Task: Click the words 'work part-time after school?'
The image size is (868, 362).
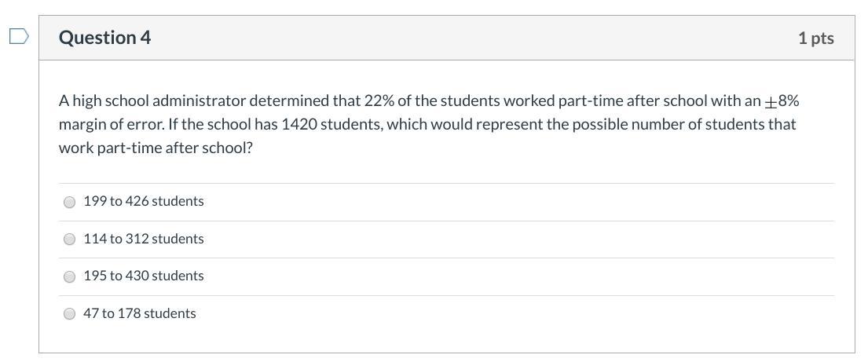Action: point(156,148)
